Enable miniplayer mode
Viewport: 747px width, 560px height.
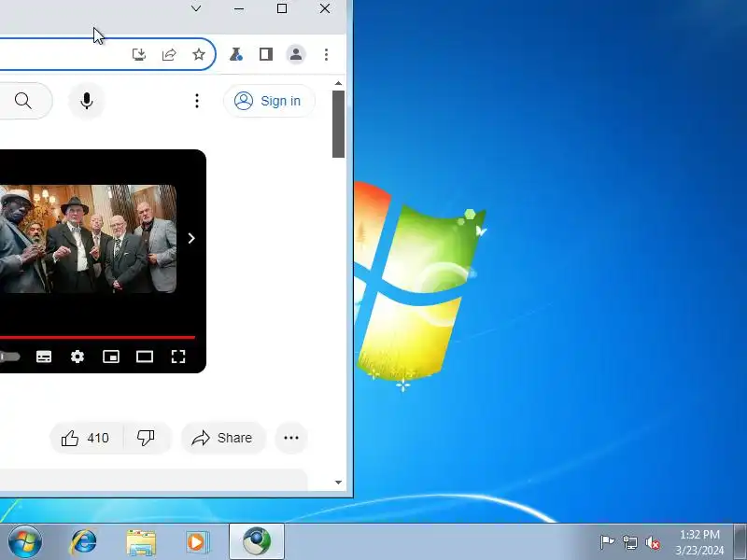111,357
